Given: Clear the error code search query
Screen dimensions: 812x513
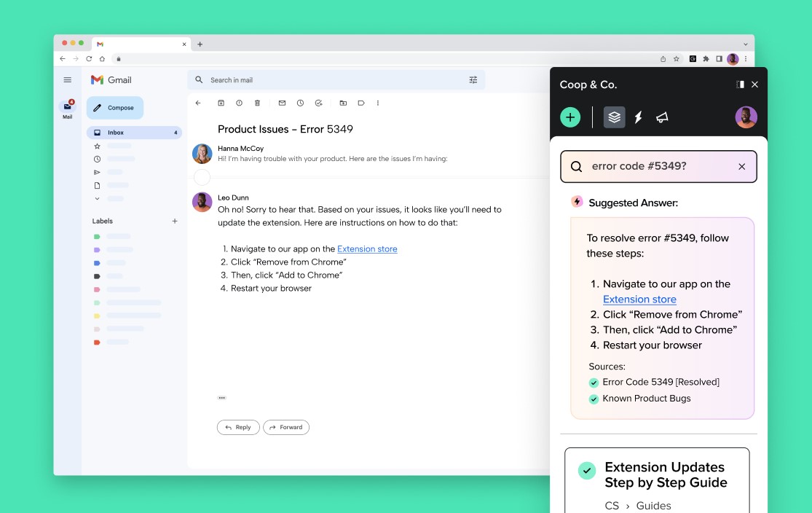Looking at the screenshot, I should (741, 166).
